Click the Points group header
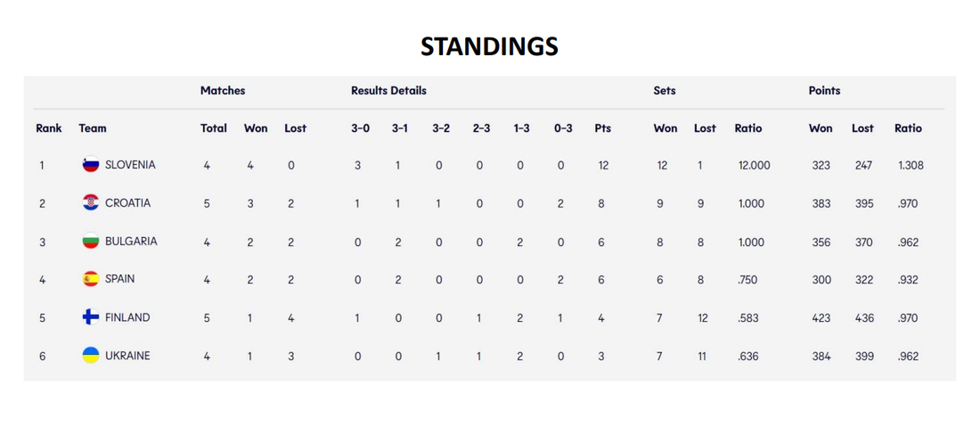Image resolution: width=980 pixels, height=427 pixels. pos(824,91)
